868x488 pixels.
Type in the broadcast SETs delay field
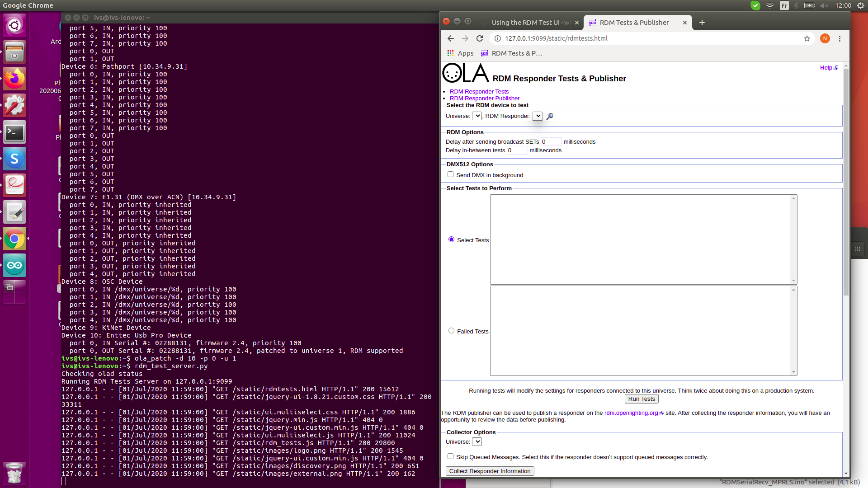click(x=551, y=141)
